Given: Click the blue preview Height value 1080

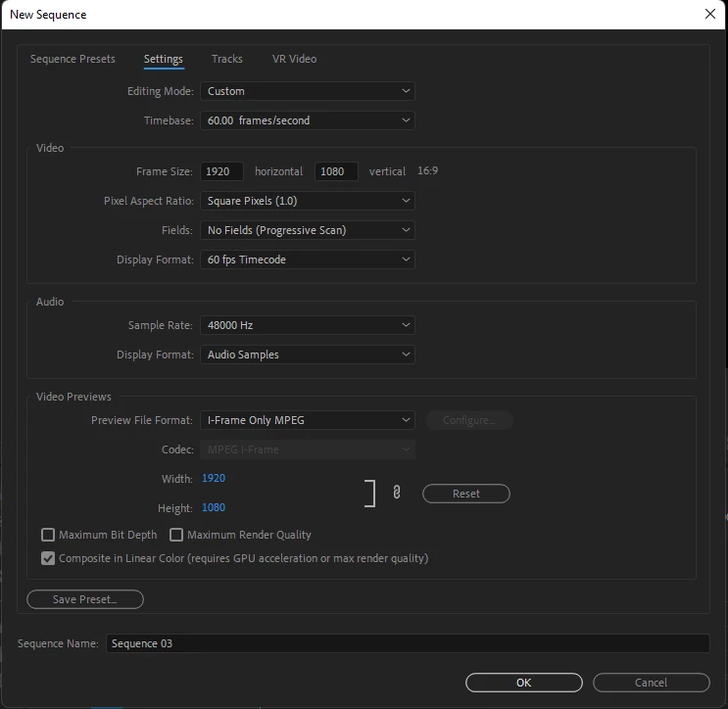Looking at the screenshot, I should pos(214,507).
